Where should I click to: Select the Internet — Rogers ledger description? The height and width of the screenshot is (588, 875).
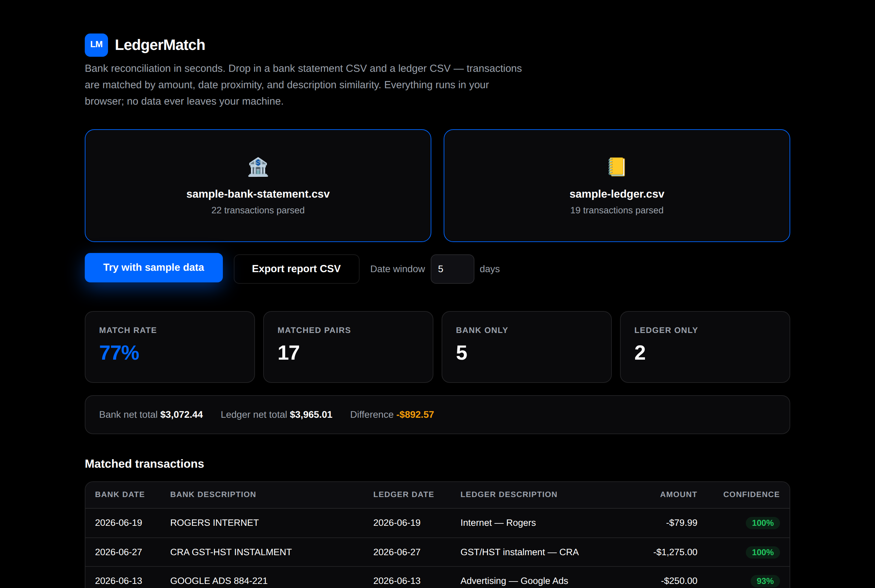498,523
